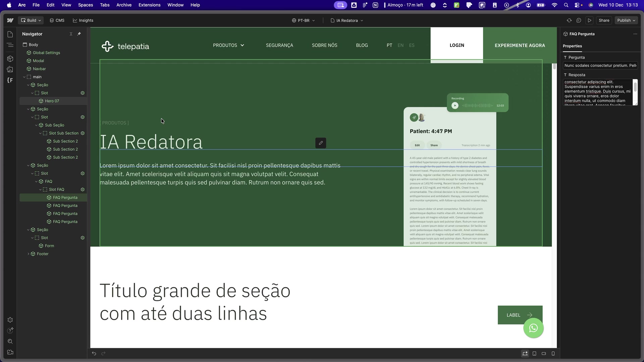Switch to mobile portrait breakpoint view
Image resolution: width=644 pixels, height=362 pixels.
[553, 353]
